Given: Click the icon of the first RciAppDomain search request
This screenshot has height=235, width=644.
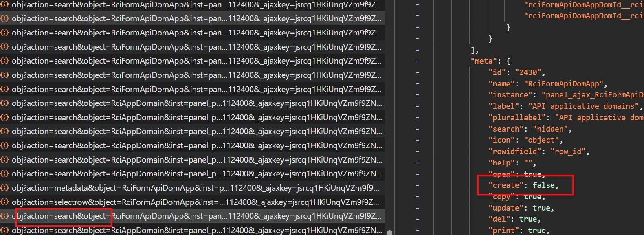Looking at the screenshot, I should click(4, 103).
